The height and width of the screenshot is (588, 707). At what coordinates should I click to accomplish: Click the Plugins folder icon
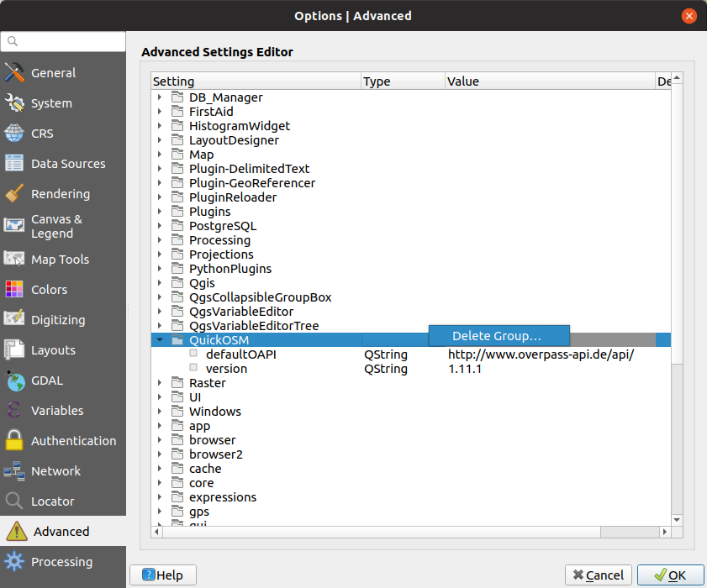[x=177, y=212]
